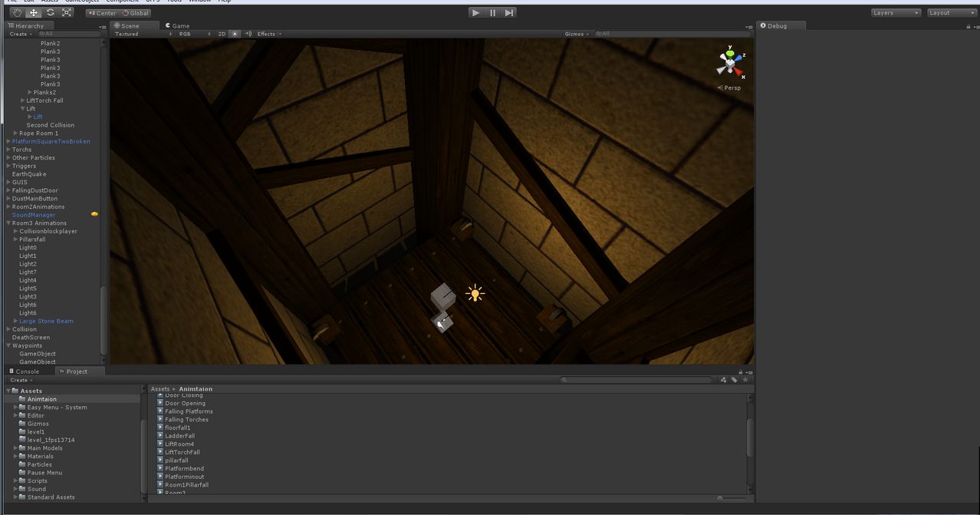Click the favorites star icon in Project
Viewport: 980px width, 515px height.
745,380
